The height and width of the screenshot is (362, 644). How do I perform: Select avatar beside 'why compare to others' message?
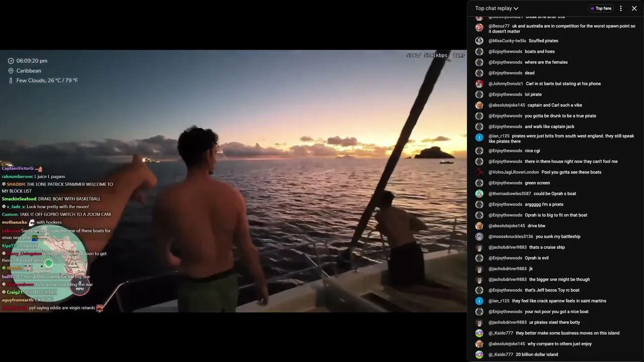[479, 344]
